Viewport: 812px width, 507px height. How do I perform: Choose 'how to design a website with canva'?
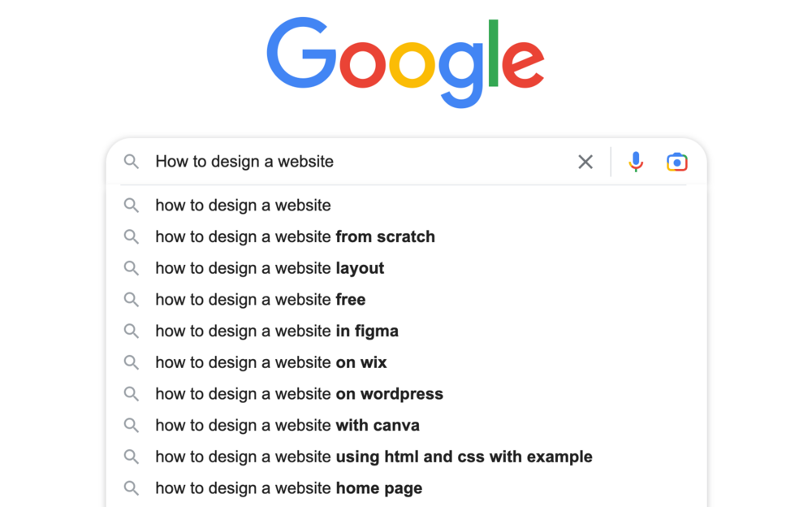407,426
